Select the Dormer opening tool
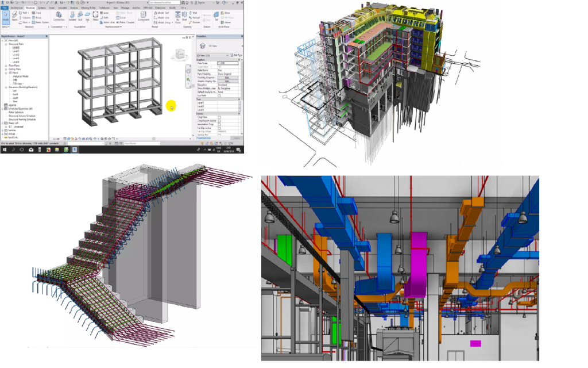The width and height of the screenshot is (588, 368). click(x=195, y=22)
